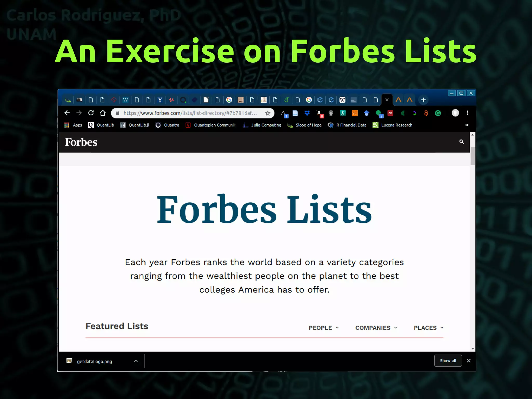Click the browser forward arrow

[x=79, y=113]
